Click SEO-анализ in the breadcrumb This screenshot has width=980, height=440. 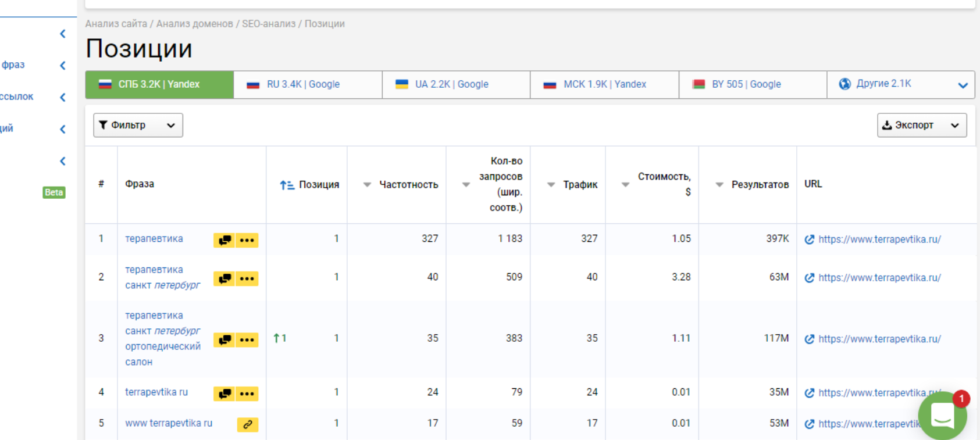pos(268,24)
